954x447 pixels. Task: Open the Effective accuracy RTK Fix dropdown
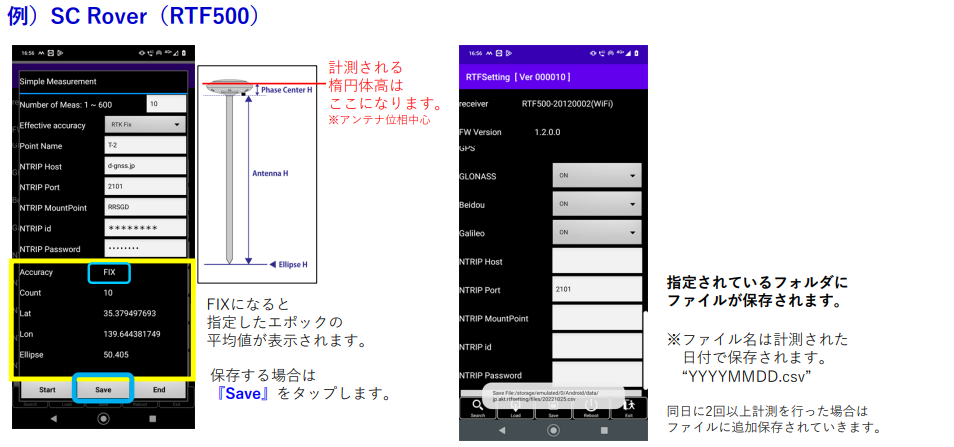click(145, 125)
